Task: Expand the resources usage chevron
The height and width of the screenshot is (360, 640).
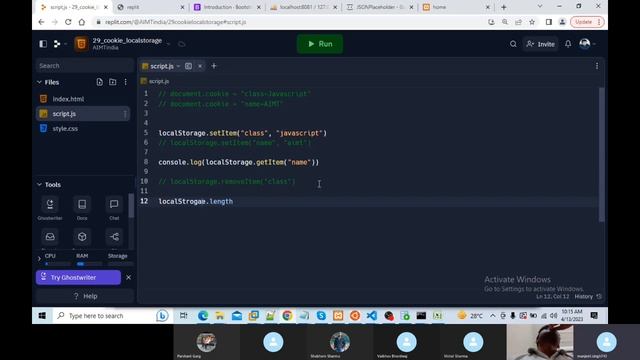Action: click(39, 258)
